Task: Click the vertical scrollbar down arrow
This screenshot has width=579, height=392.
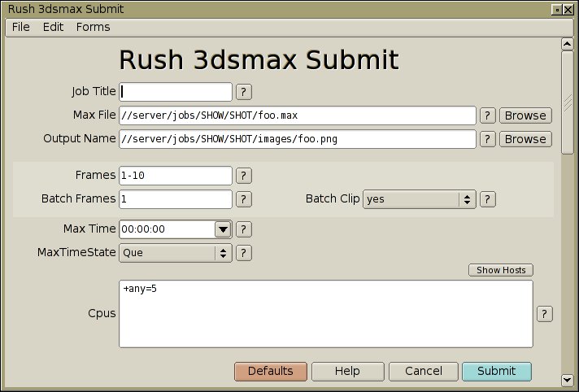Action: tap(567, 380)
